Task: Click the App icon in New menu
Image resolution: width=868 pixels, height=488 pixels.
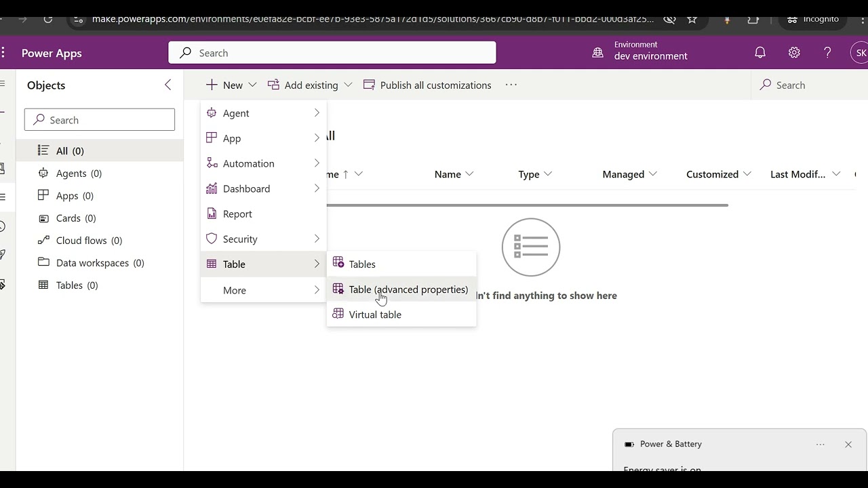Action: pyautogui.click(x=212, y=138)
